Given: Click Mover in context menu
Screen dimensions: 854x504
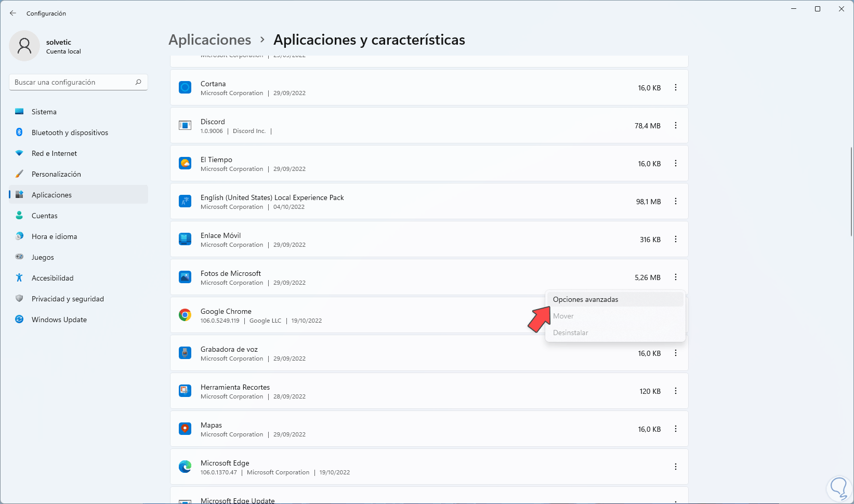Looking at the screenshot, I should tap(615, 316).
